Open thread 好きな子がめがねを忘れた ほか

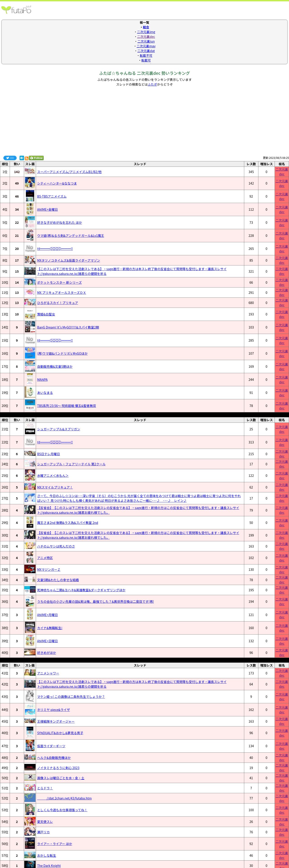pos(60,223)
